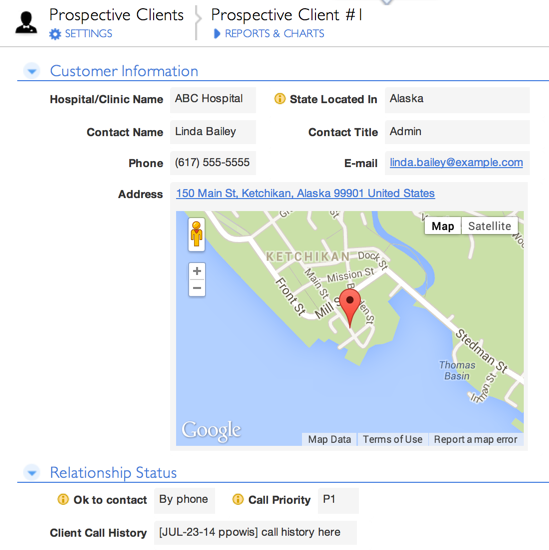Collapse the Relationship Status section

[x=32, y=473]
